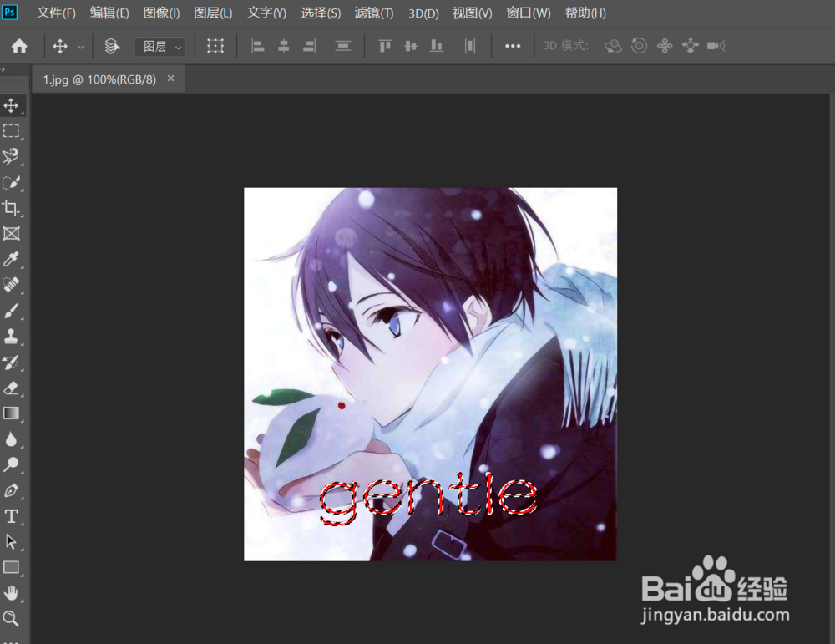Image resolution: width=835 pixels, height=644 pixels.
Task: Open the 视图(V) menu
Action: [473, 13]
